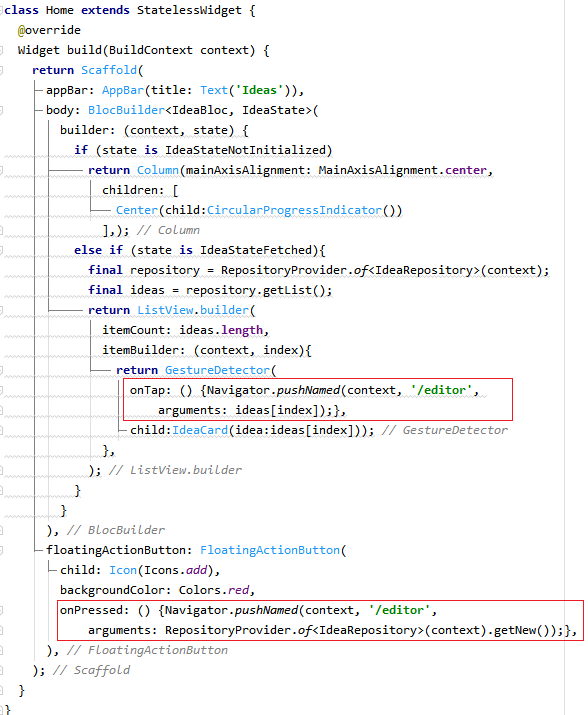This screenshot has height=715, width=588.
Task: Click the 'children:' parameter
Action: point(133,190)
